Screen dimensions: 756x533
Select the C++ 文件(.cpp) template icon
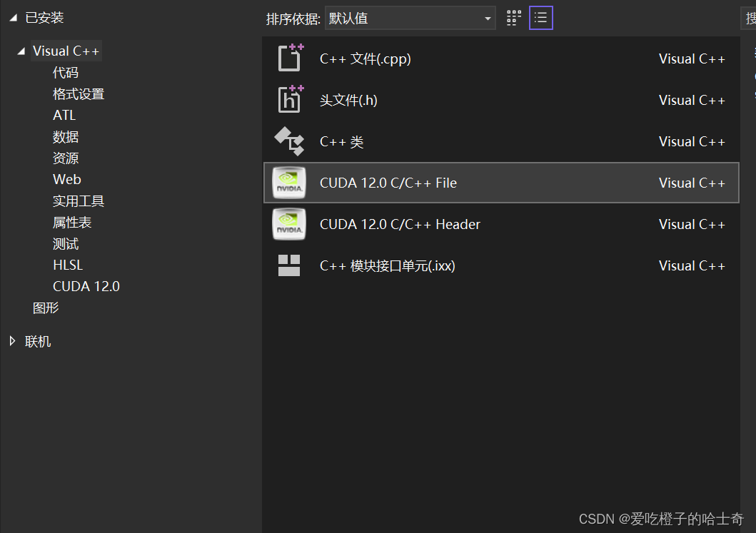coord(289,59)
